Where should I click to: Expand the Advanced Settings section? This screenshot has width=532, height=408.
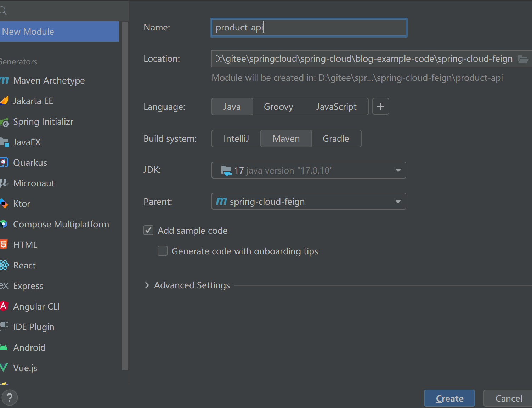click(x=147, y=285)
